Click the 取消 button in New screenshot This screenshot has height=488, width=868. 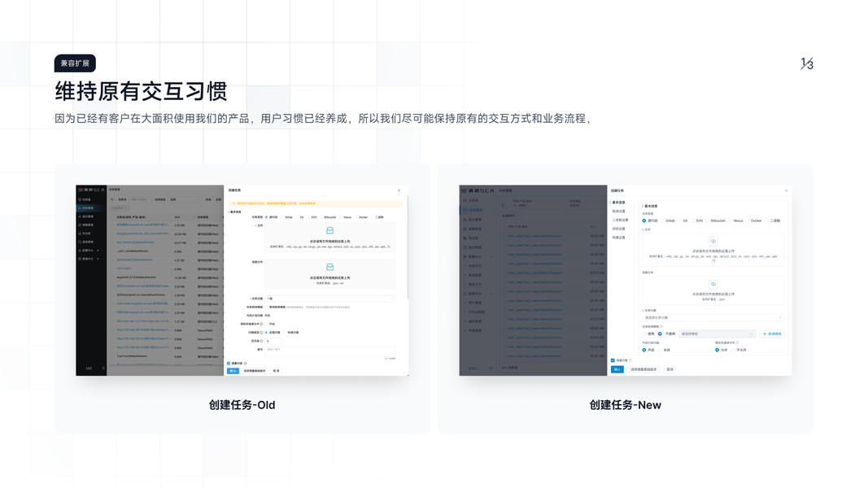(x=670, y=369)
